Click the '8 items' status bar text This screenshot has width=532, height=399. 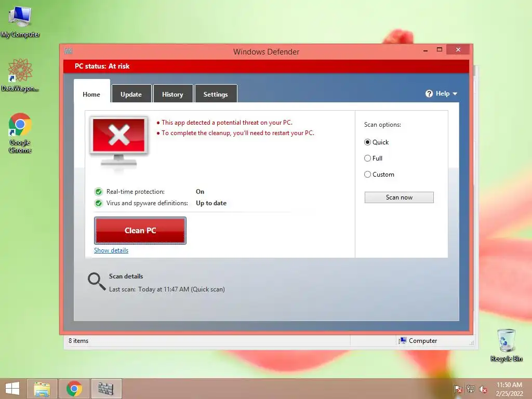tap(78, 341)
